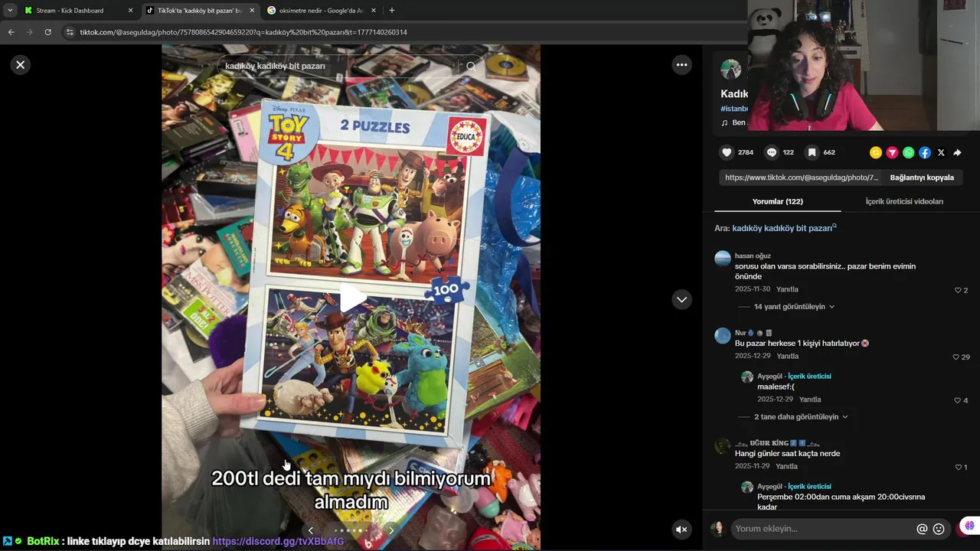The height and width of the screenshot is (551, 980).
Task: Reply to Nur's comment with Yanıtla
Action: tap(787, 356)
